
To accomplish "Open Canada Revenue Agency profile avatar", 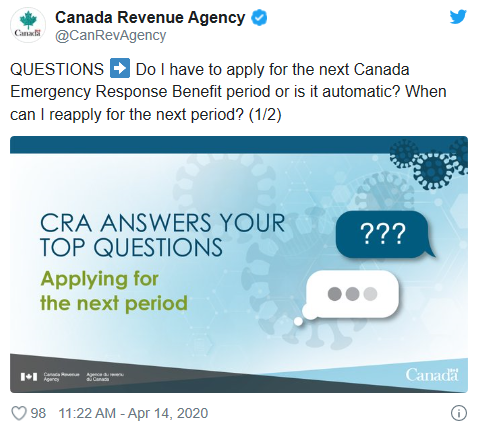I will pyautogui.click(x=28, y=25).
